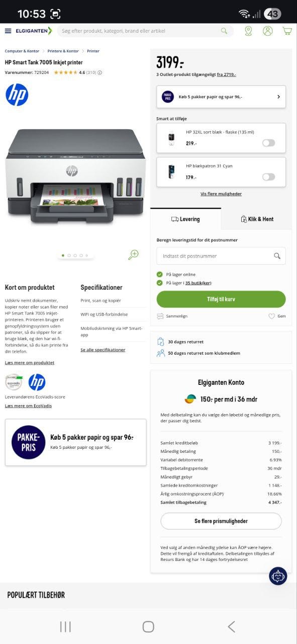Switch to the Klik & Hent tab

[257, 219]
